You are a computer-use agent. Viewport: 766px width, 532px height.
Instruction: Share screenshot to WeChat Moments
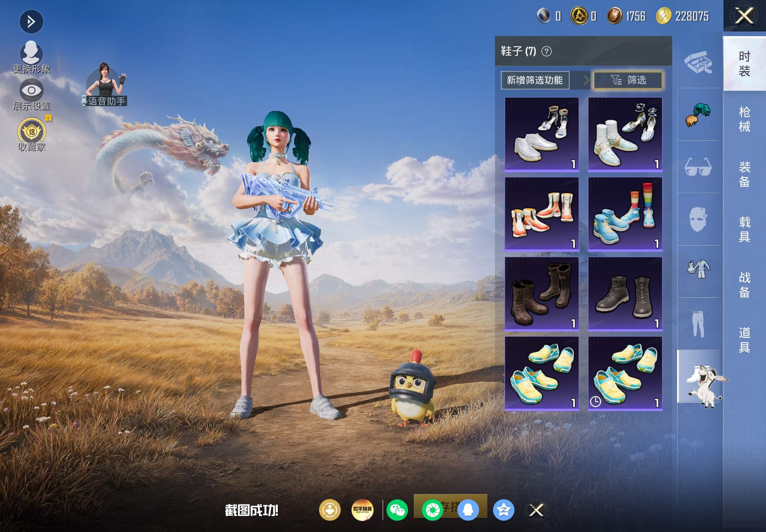pyautogui.click(x=433, y=510)
